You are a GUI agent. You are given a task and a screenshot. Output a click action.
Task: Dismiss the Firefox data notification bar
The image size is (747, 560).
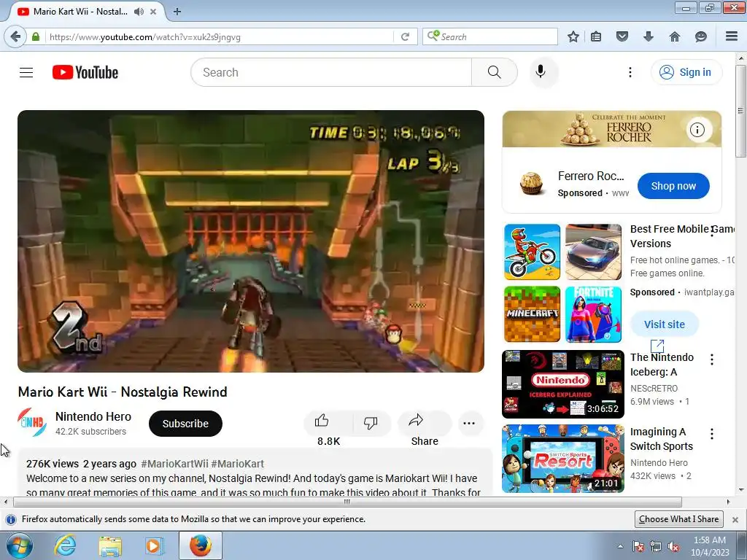coord(735,519)
